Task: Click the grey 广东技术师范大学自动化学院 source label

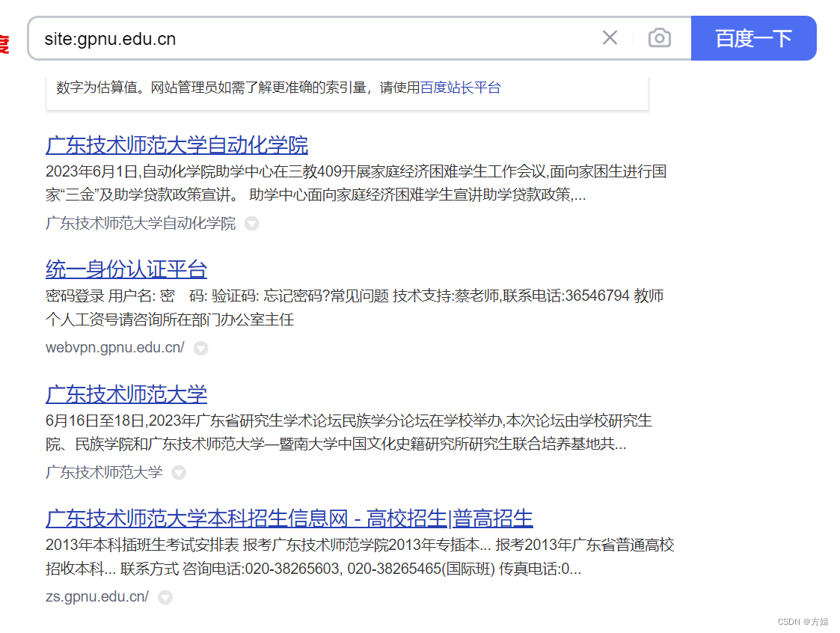Action: (x=141, y=223)
